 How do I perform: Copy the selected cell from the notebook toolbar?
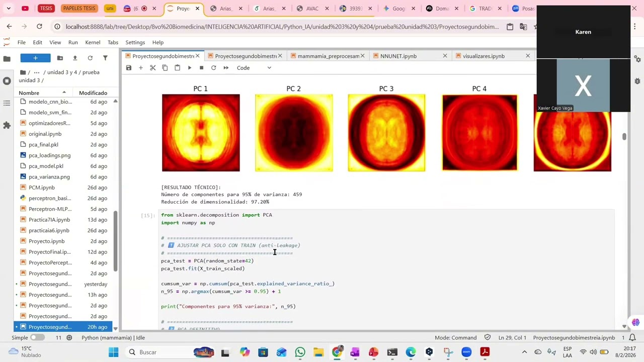(165, 68)
